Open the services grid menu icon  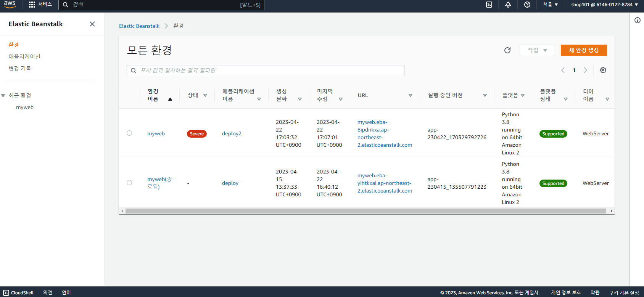[32, 5]
